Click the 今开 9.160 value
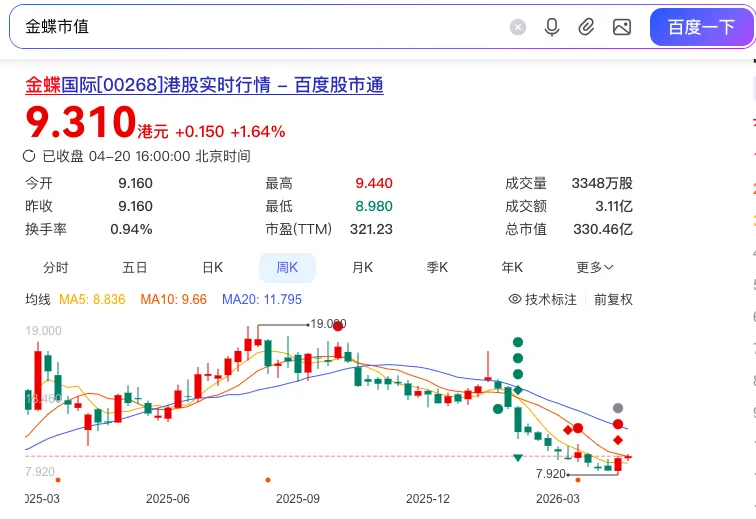Viewport: 756px width, 519px height. (x=135, y=183)
